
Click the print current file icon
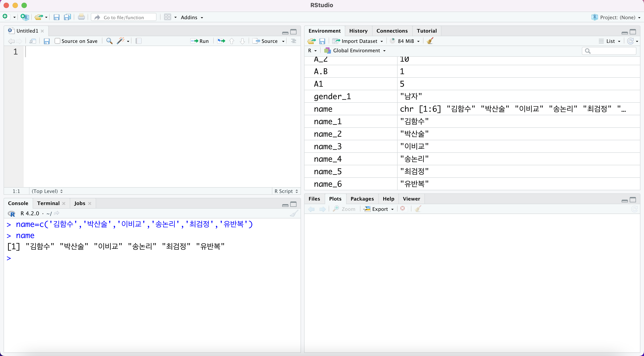pos(81,17)
